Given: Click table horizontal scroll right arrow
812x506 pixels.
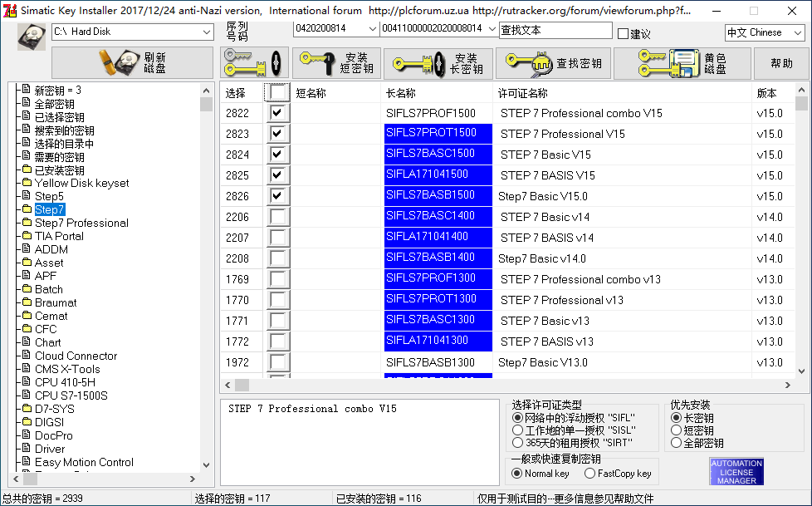Looking at the screenshot, I should 788,386.
